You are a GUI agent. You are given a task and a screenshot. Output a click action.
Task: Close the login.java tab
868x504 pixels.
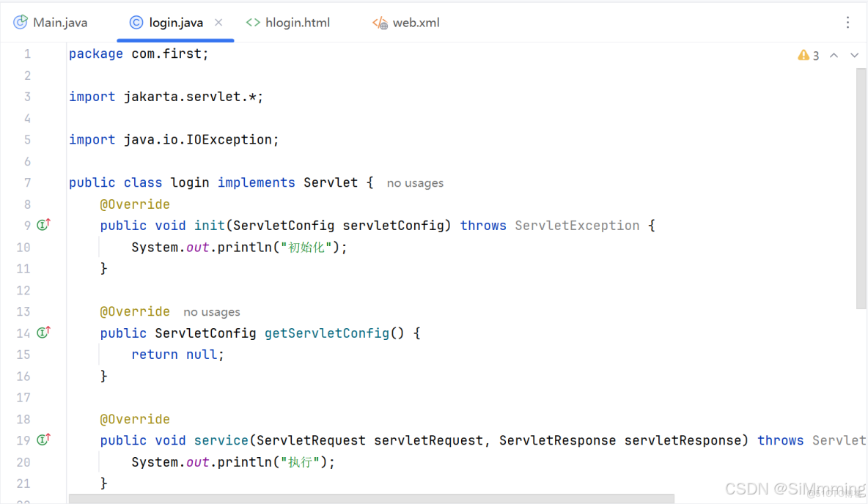[218, 22]
